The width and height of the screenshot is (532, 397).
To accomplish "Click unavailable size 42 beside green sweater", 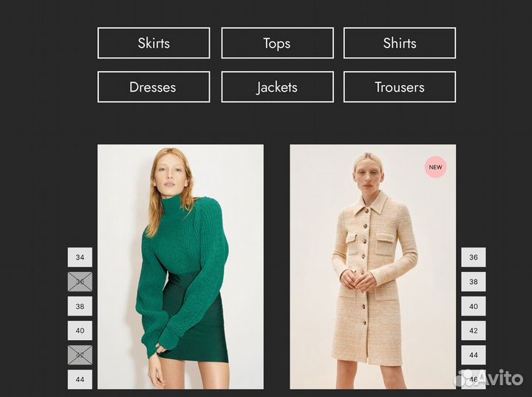I will (x=80, y=355).
